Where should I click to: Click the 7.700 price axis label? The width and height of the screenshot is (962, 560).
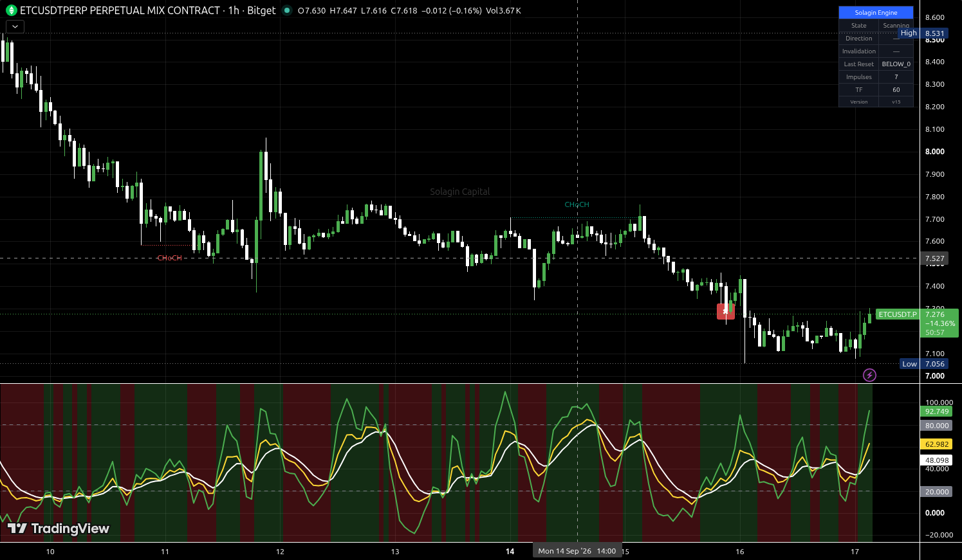coord(935,219)
